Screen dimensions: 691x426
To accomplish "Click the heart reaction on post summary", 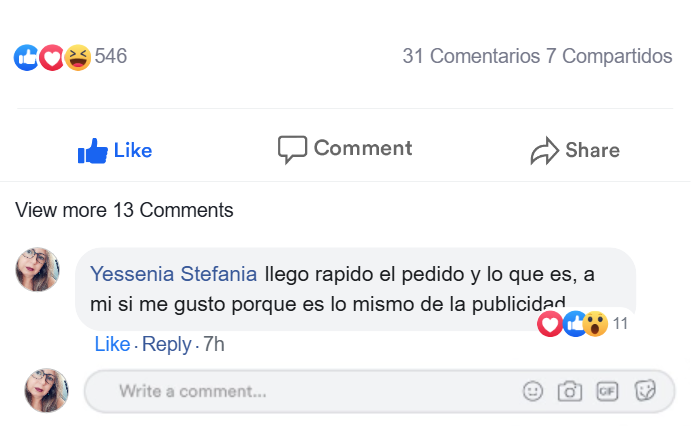I will (52, 57).
